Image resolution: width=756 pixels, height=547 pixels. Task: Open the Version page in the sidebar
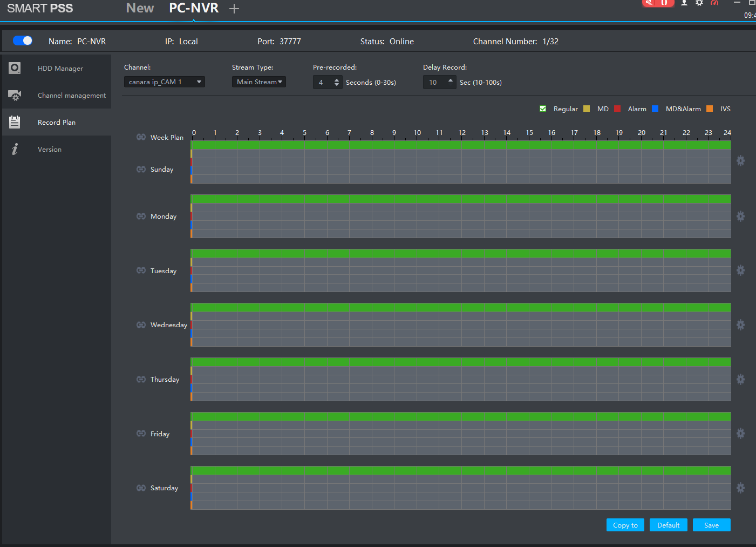click(x=49, y=149)
